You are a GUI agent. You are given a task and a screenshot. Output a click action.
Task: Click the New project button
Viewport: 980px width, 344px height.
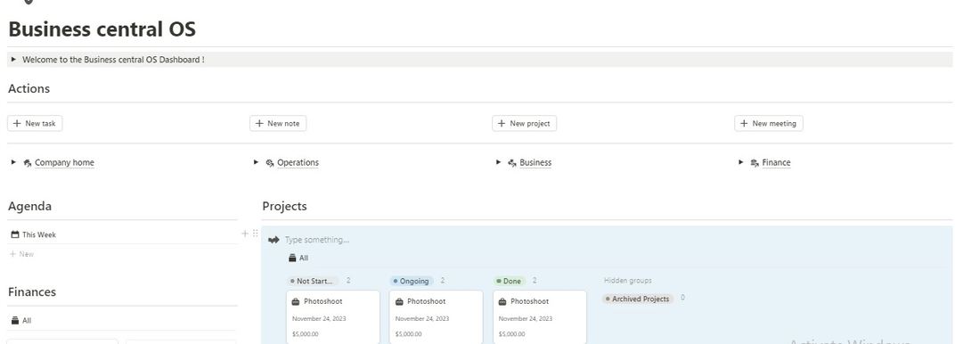coord(525,123)
